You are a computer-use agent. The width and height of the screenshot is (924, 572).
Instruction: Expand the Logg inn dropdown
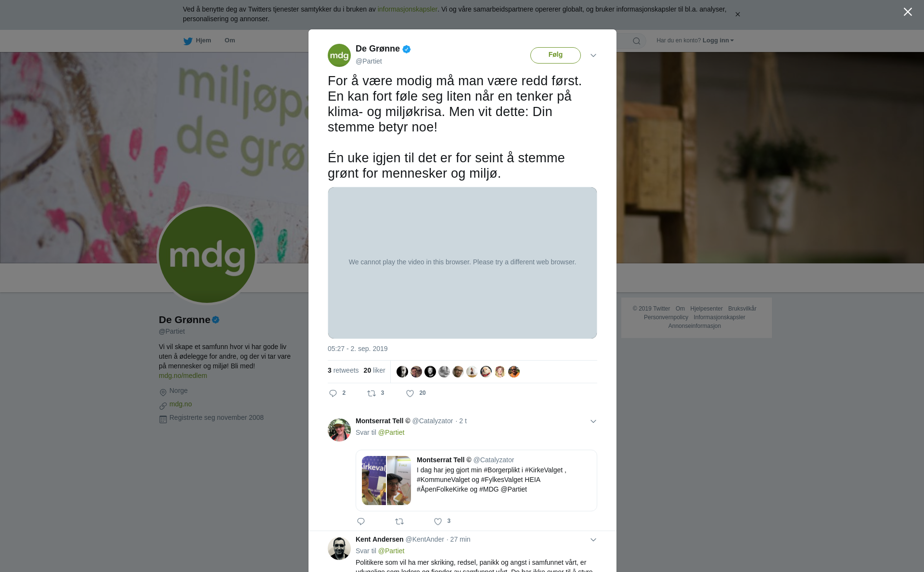(x=718, y=40)
